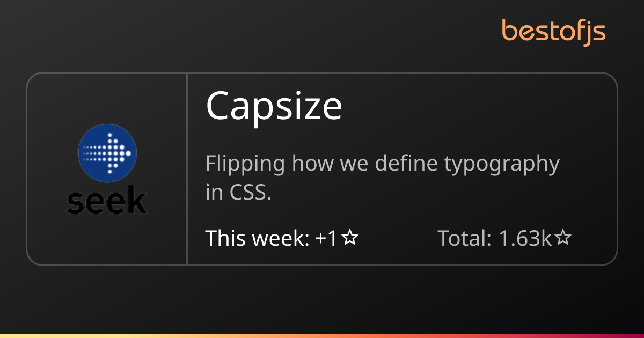Click the star icon after "1.63k"
The width and height of the screenshot is (644, 338).
pos(562,238)
